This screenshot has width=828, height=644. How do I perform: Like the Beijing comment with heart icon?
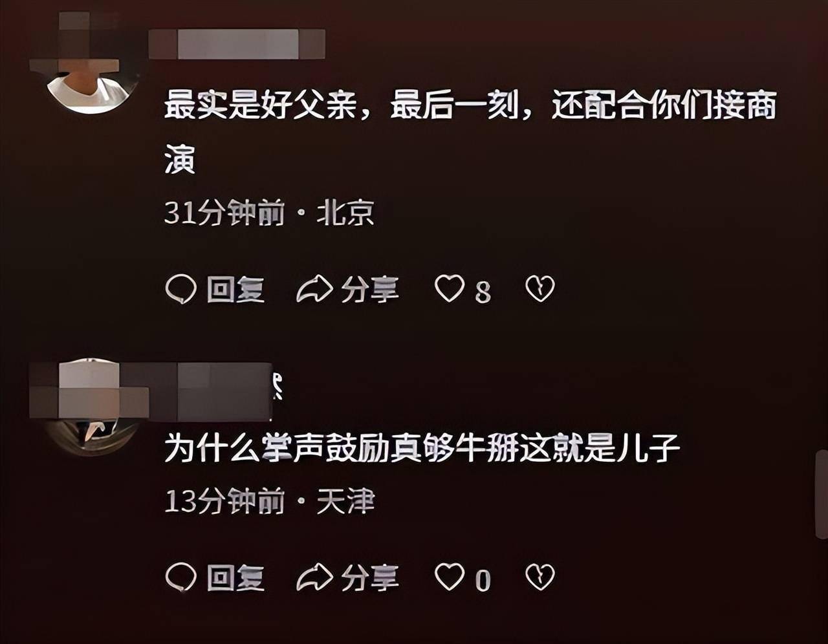point(449,288)
